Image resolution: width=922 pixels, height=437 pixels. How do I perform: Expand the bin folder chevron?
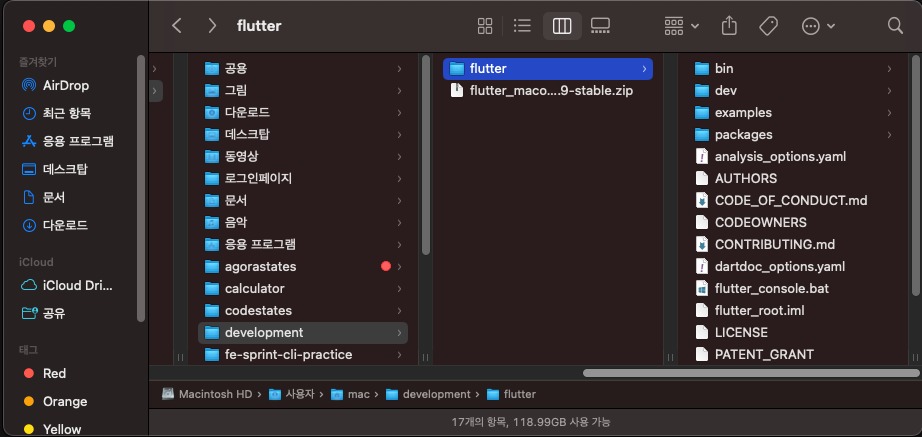[890, 69]
